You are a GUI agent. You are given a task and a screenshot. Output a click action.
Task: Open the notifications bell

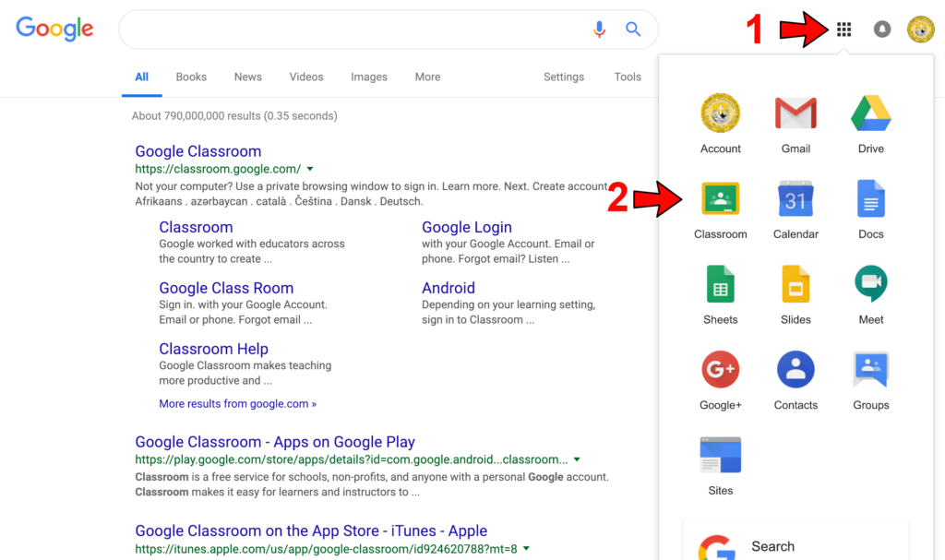[881, 29]
